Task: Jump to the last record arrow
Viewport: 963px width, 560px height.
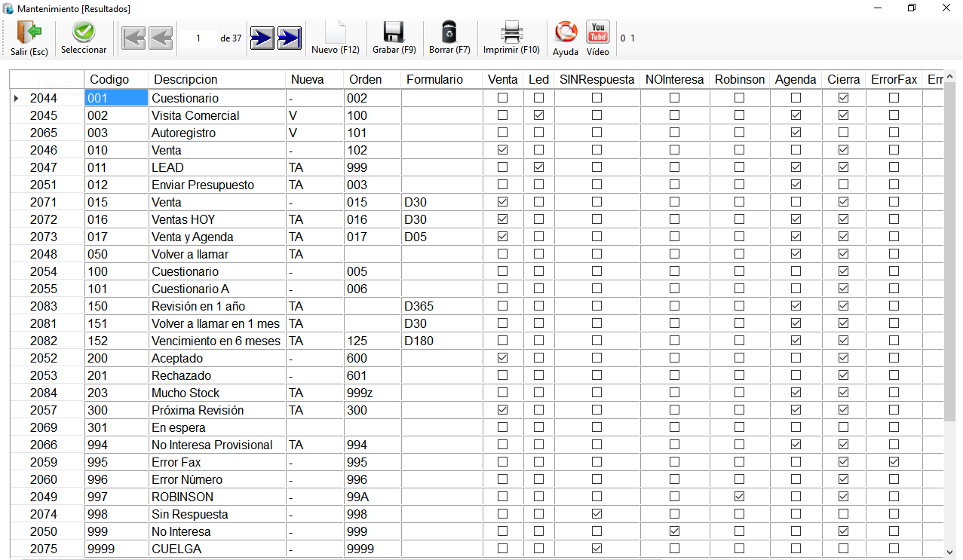Action: point(290,38)
